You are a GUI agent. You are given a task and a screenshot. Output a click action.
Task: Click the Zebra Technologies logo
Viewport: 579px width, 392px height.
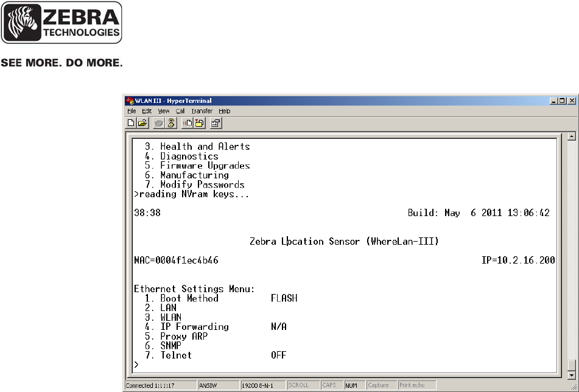pos(61,23)
